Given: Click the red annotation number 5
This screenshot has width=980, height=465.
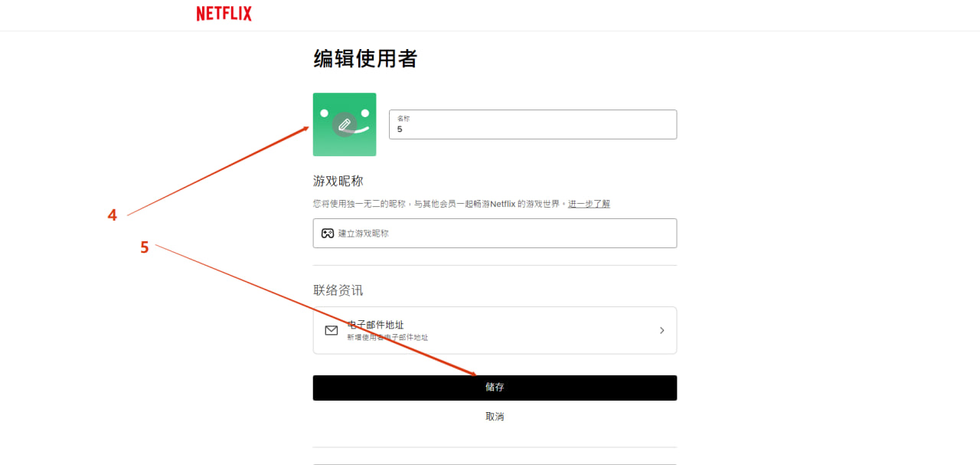Looking at the screenshot, I should [x=144, y=247].
